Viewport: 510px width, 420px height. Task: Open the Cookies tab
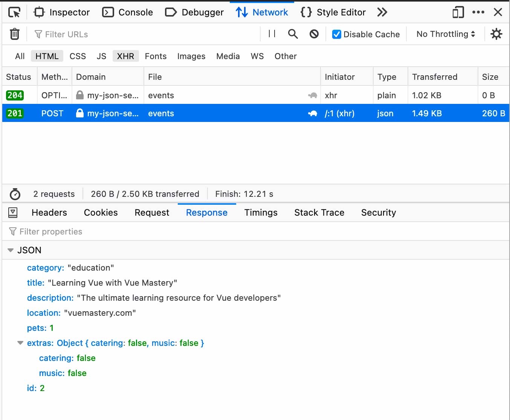101,213
